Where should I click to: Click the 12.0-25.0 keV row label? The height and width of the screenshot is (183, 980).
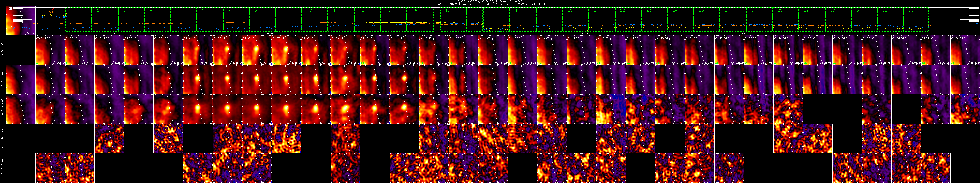[3, 109]
